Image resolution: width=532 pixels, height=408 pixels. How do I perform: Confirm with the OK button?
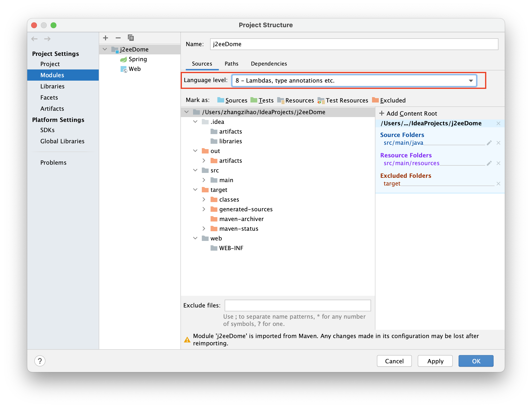476,361
